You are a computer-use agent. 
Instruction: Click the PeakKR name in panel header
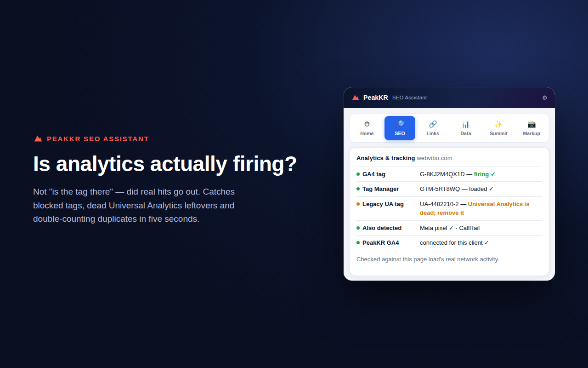coord(375,98)
